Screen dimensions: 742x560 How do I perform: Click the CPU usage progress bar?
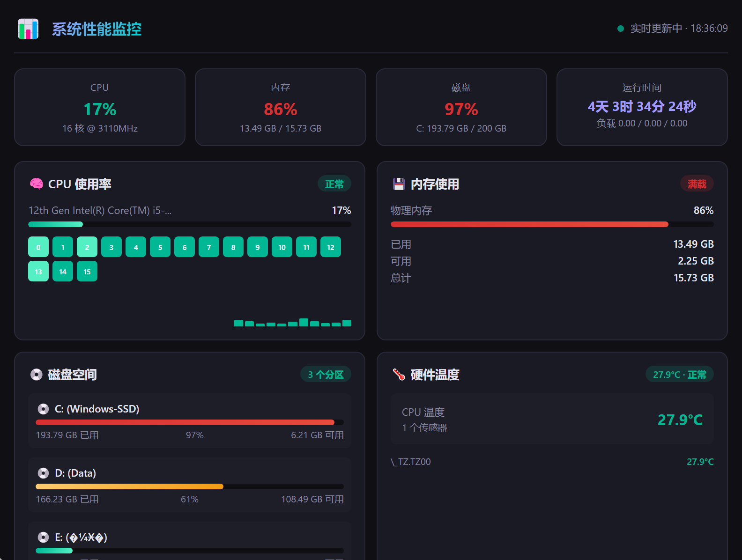[190, 224]
